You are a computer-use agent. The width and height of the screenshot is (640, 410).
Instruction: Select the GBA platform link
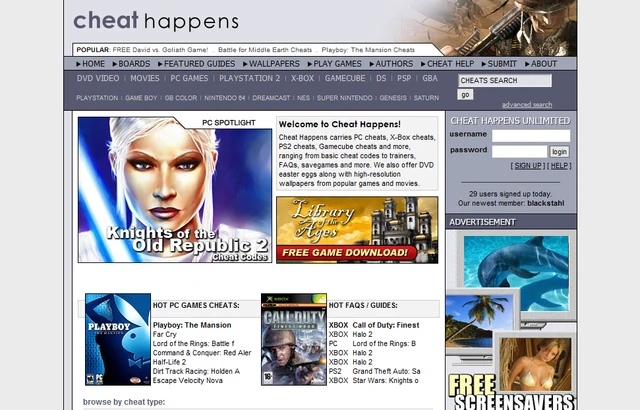[x=430, y=78]
